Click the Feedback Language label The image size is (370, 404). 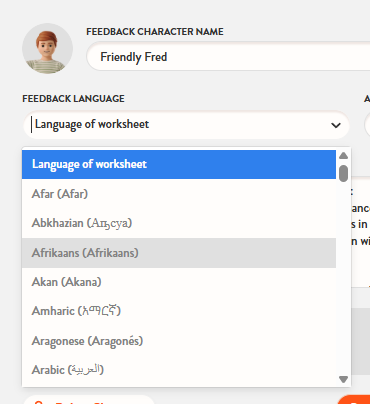pyautogui.click(x=73, y=99)
